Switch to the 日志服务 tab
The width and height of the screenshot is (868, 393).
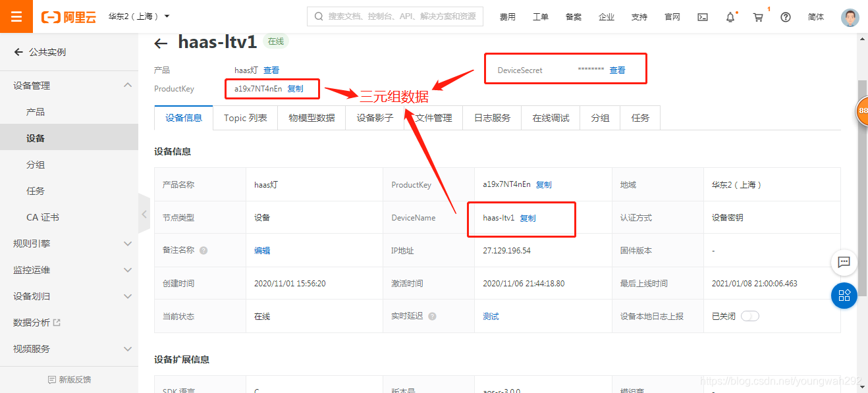(x=492, y=118)
